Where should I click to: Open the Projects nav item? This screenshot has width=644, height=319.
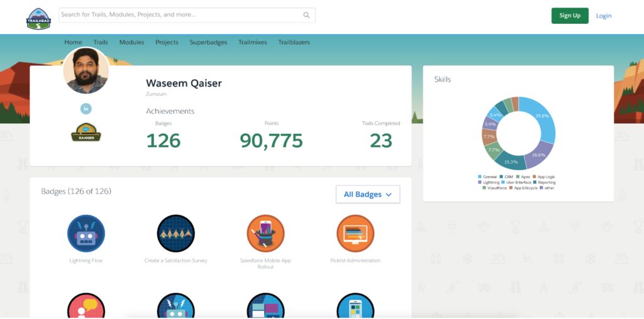[167, 42]
